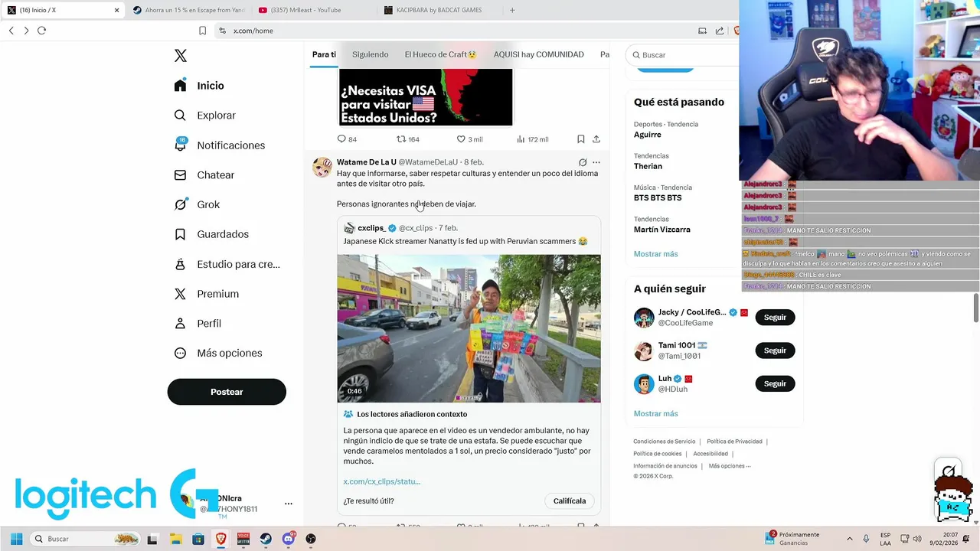Open Windows Start menu
The height and width of the screenshot is (551, 980).
(16, 539)
